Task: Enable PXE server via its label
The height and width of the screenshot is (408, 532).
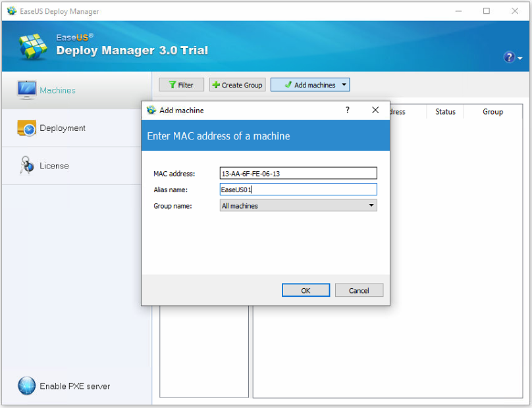Action: pos(75,386)
